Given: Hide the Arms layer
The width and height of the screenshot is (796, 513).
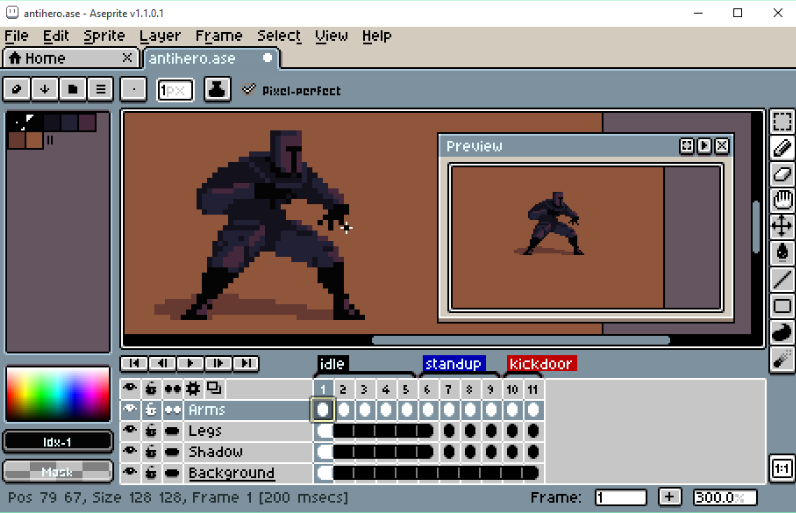Looking at the screenshot, I should pyautogui.click(x=130, y=409).
